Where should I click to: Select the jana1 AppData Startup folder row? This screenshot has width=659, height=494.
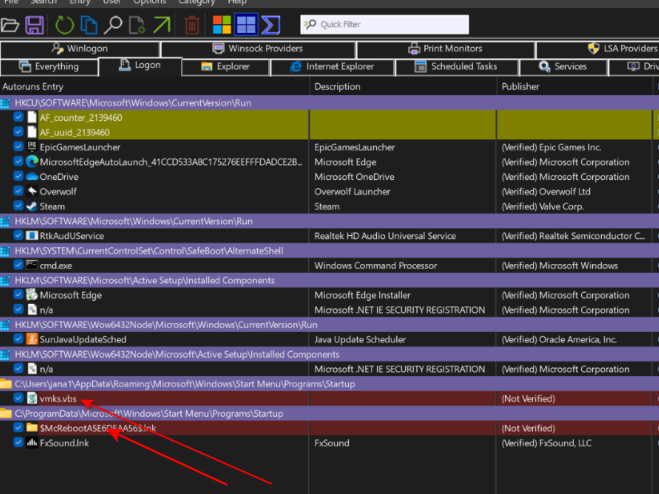330,384
